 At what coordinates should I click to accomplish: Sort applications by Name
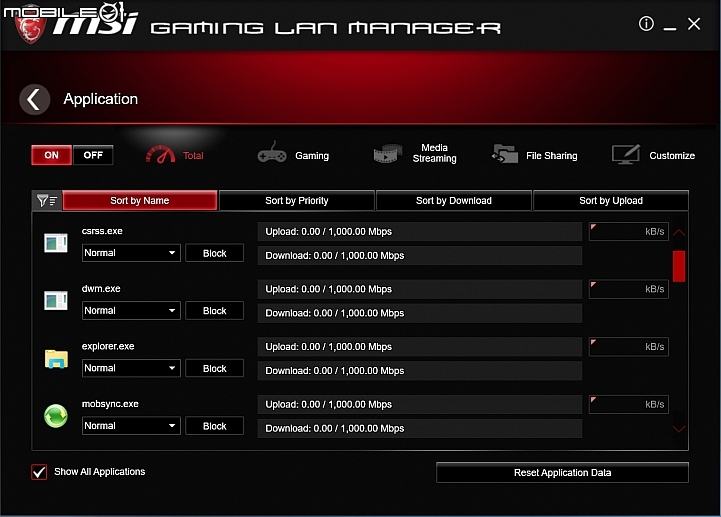pyautogui.click(x=140, y=201)
